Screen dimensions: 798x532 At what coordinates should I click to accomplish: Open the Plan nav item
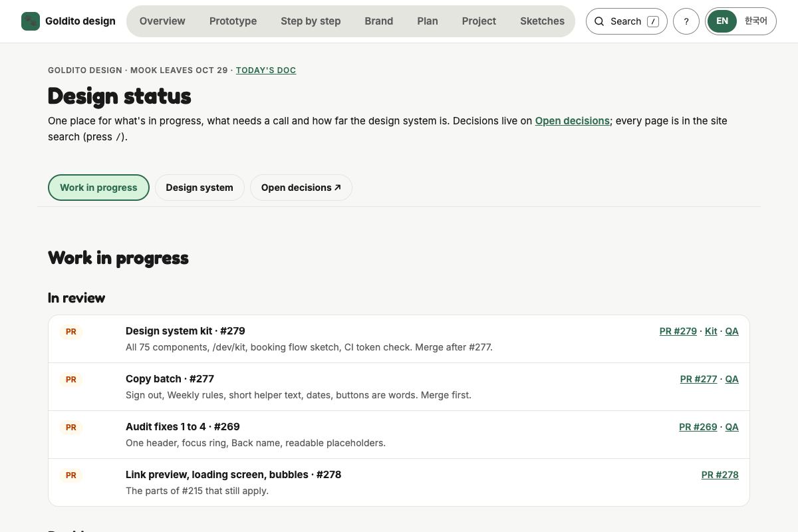tap(428, 21)
